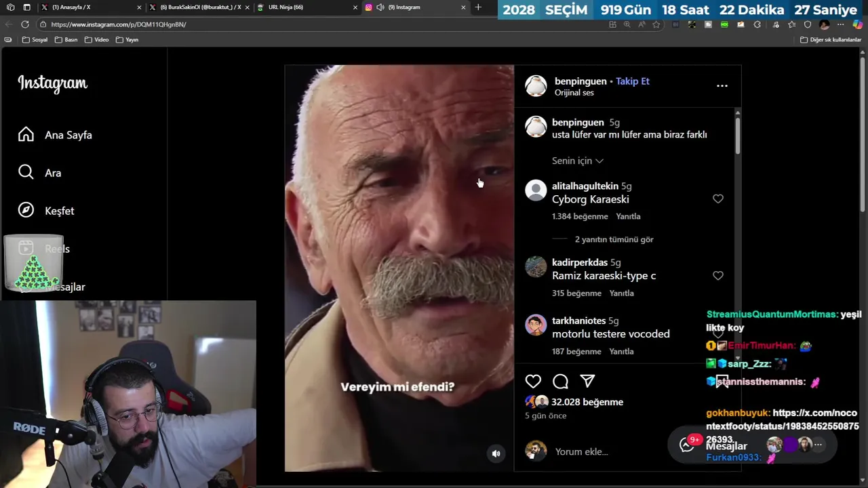Open browser essentials shield icon

[808, 24]
